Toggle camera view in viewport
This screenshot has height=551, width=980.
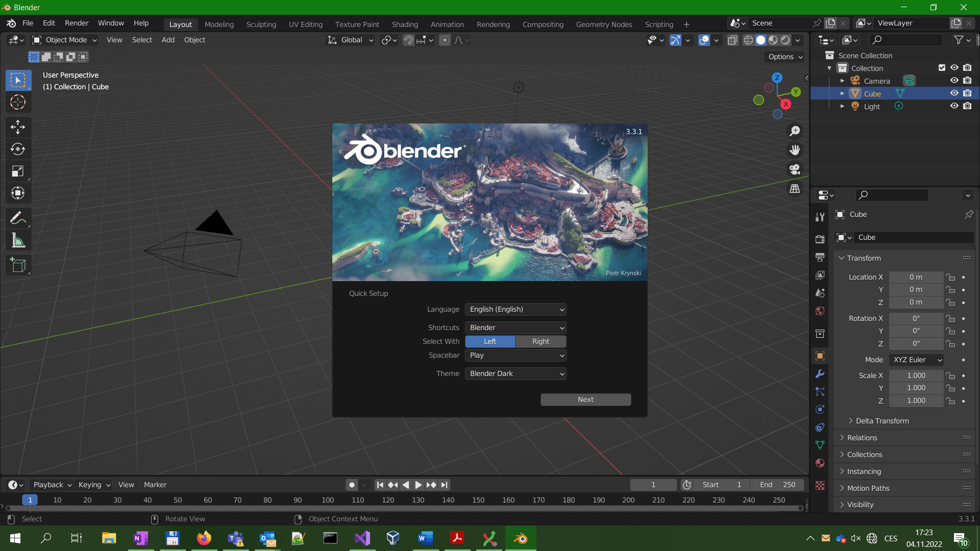click(795, 169)
